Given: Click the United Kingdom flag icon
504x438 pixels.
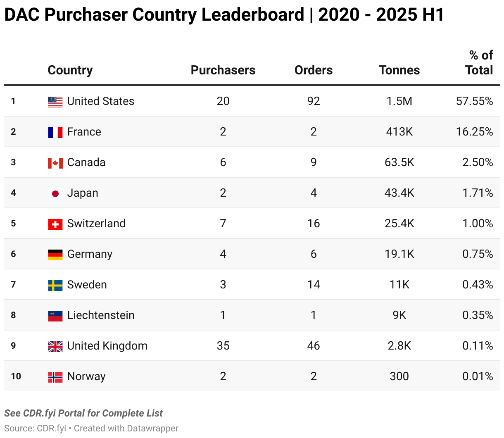Looking at the screenshot, I should (x=55, y=346).
